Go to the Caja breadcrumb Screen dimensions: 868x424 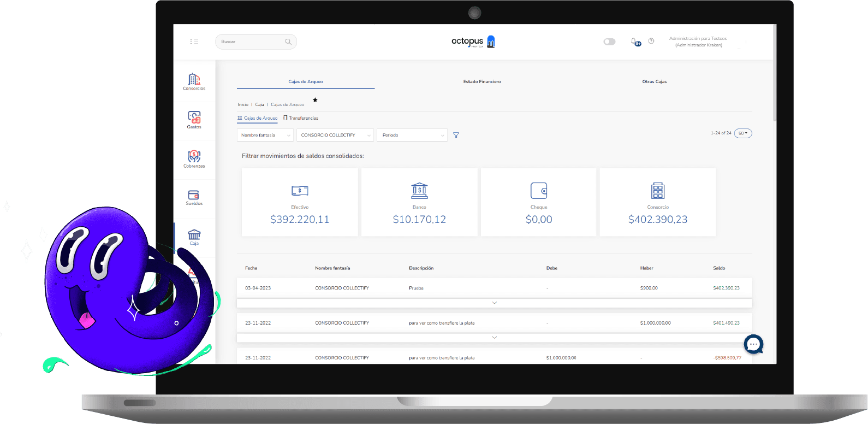(x=259, y=104)
